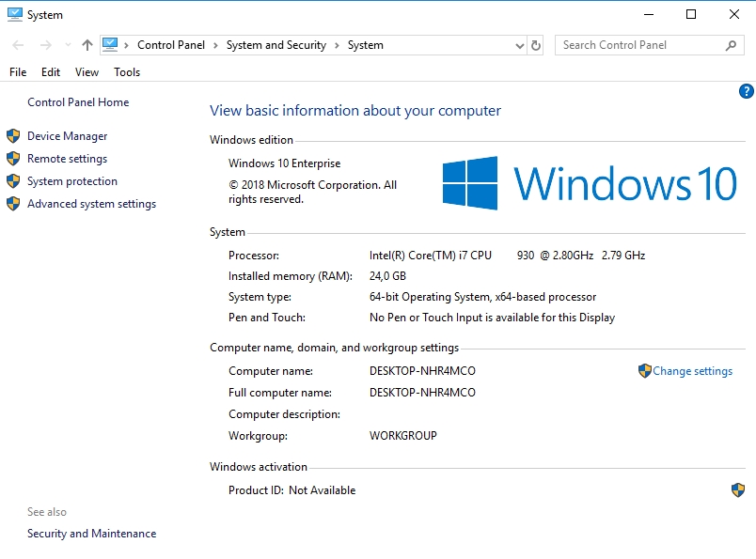Open the Tools menu
The width and height of the screenshot is (756, 559).
click(127, 72)
